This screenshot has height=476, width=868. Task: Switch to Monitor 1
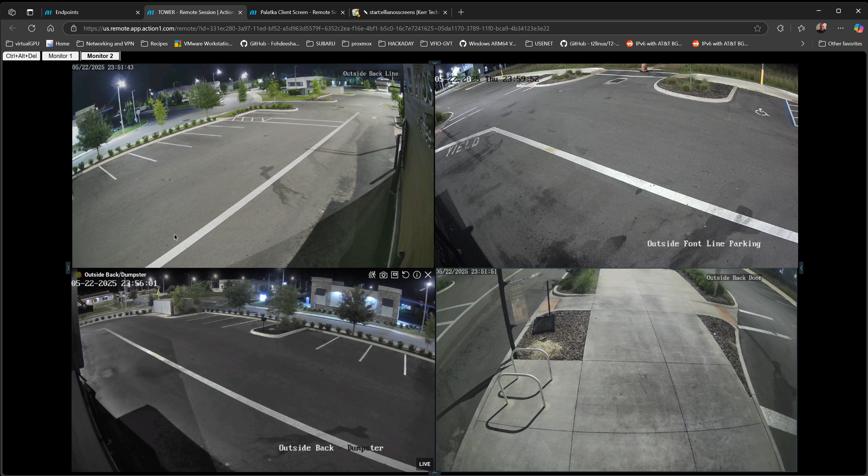point(60,56)
